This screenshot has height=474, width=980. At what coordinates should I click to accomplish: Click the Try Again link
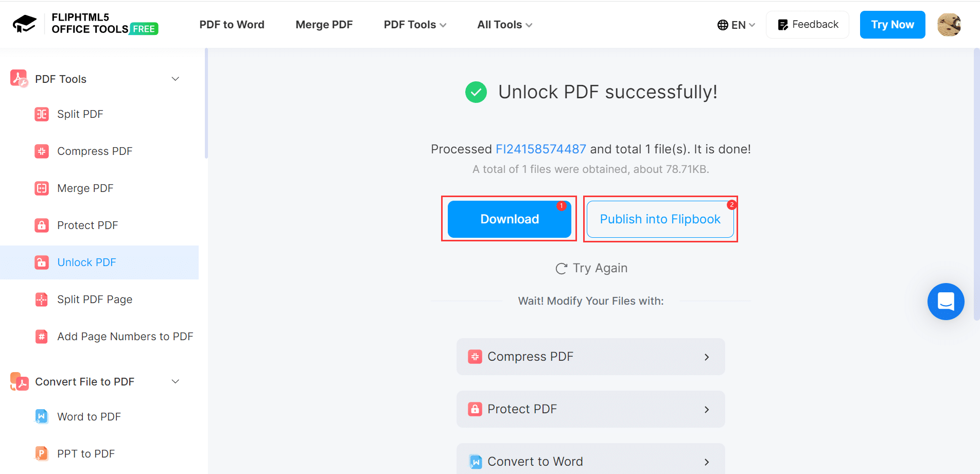[591, 268]
